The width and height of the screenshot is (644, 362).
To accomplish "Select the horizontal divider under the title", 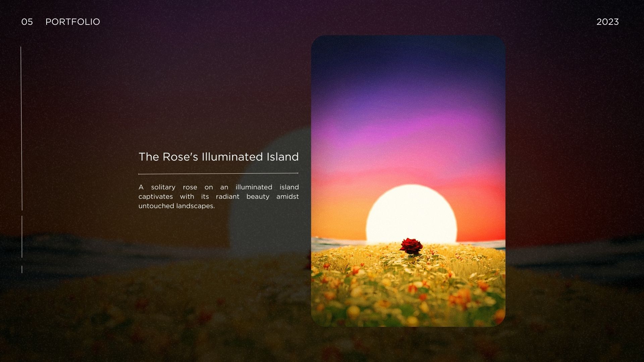I will [x=218, y=174].
